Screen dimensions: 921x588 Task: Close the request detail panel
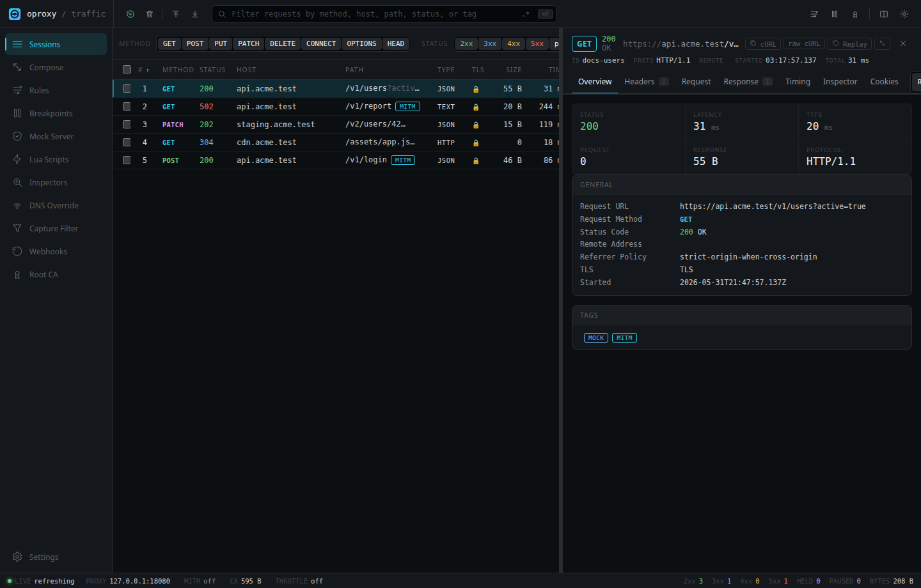point(903,43)
